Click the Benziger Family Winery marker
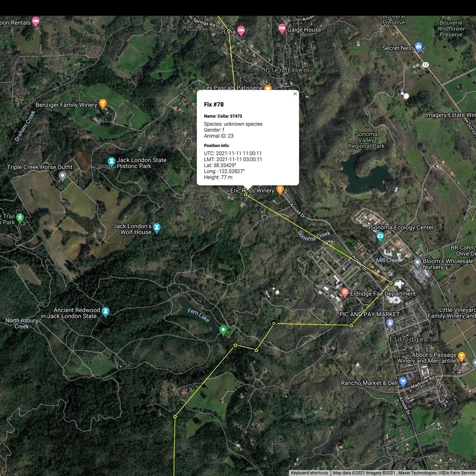 pos(102,104)
